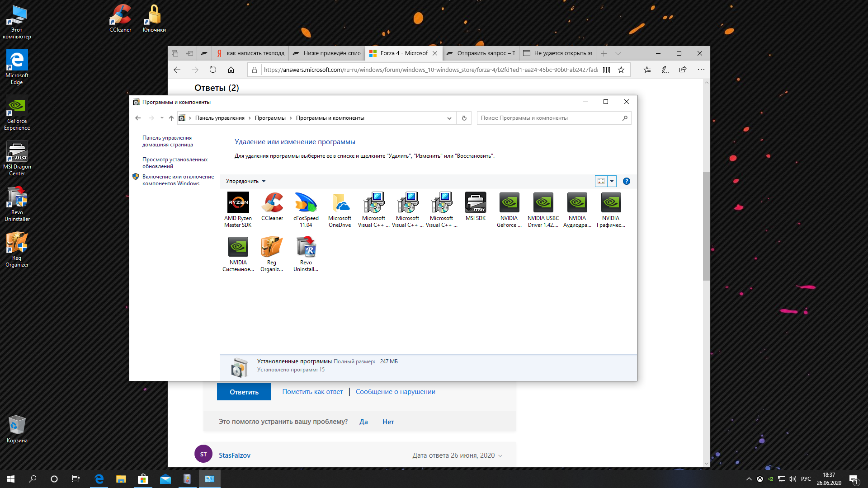Select NVIDIA Графический драйвер entry
Viewport: 868px width, 488px height.
pos(611,210)
